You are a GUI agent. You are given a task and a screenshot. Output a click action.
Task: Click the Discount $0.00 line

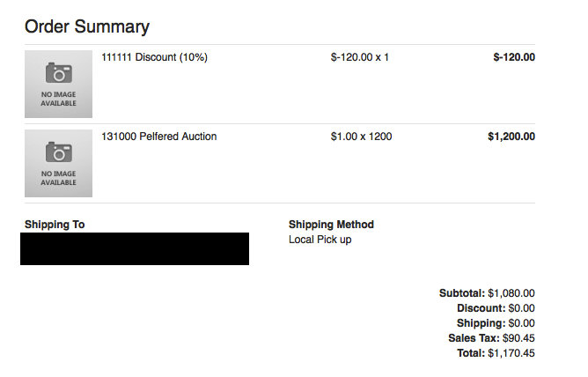click(x=496, y=308)
